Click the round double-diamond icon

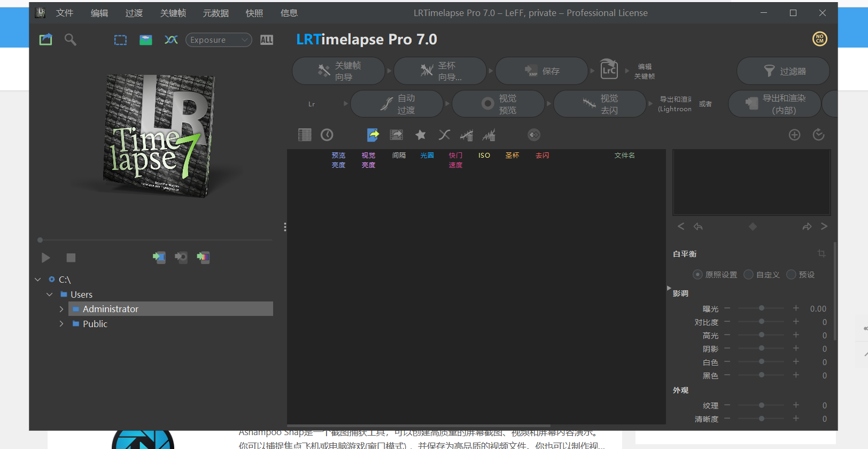pyautogui.click(x=534, y=135)
